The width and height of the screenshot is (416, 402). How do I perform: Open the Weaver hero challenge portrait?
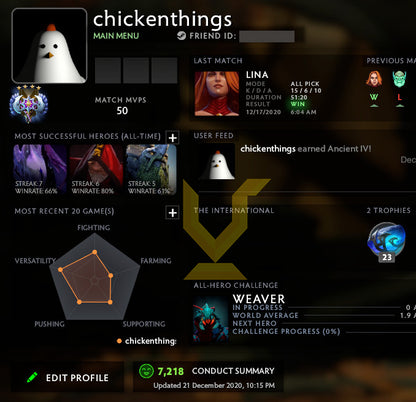211,320
